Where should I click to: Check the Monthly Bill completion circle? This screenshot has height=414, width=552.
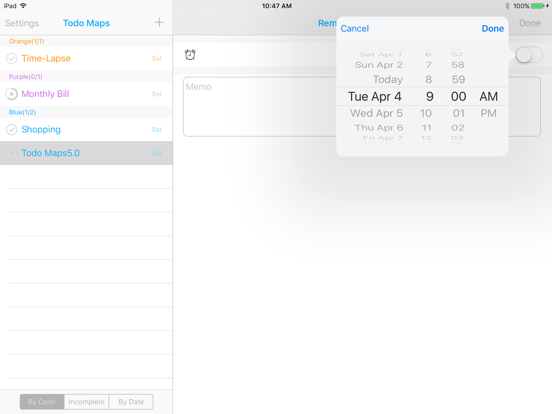[x=12, y=94]
